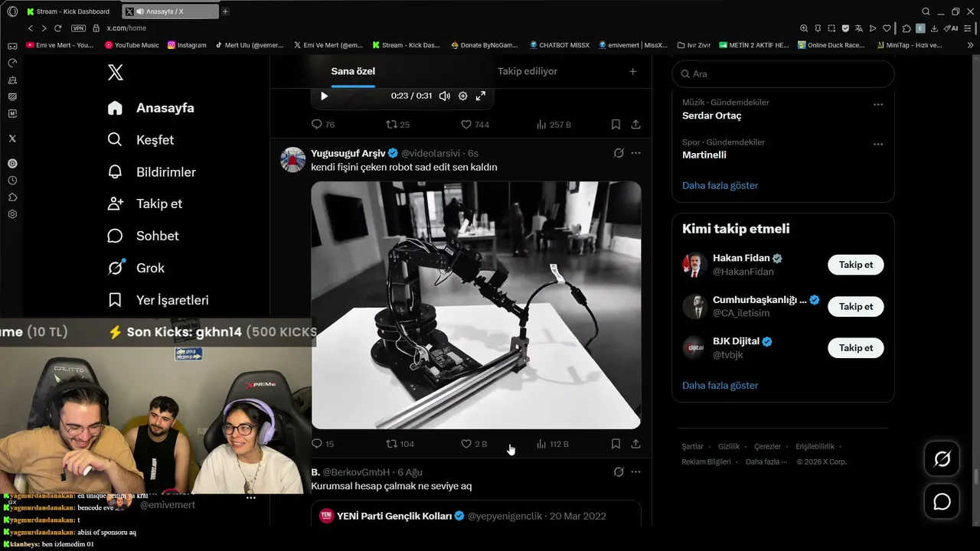Switch to Takip ediyor tab
This screenshot has height=551, width=980.
click(x=528, y=71)
